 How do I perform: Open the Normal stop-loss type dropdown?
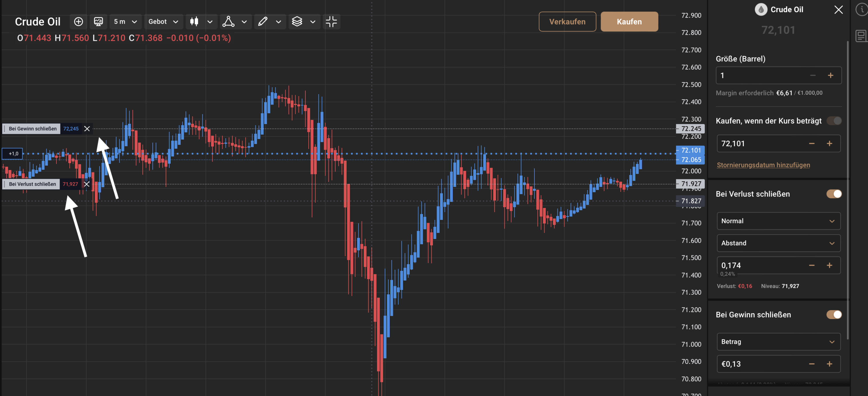pyautogui.click(x=778, y=221)
